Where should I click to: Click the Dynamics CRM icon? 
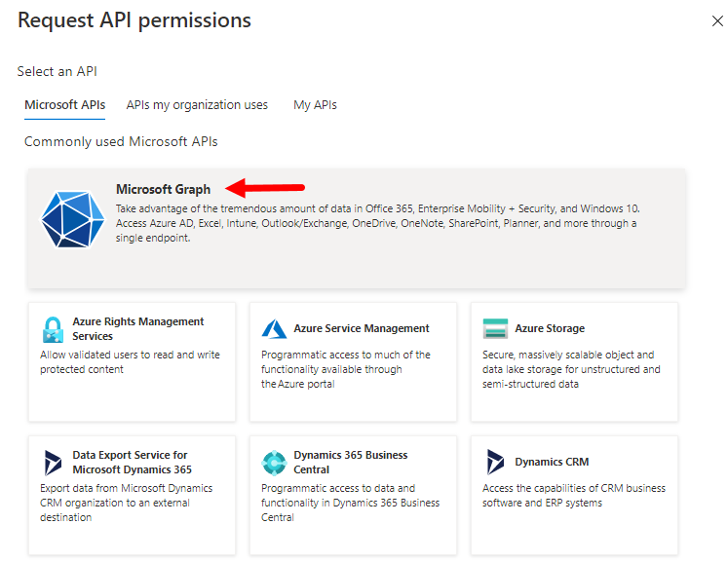[x=495, y=462]
